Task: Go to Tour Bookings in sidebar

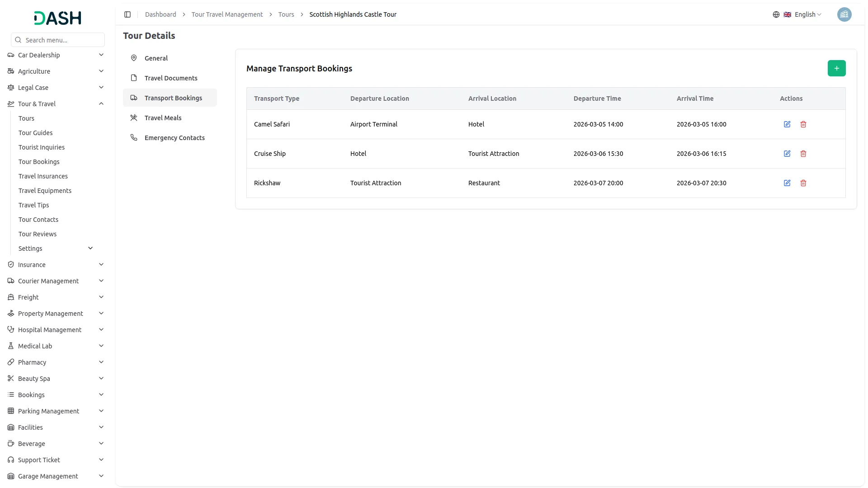Action: (39, 162)
